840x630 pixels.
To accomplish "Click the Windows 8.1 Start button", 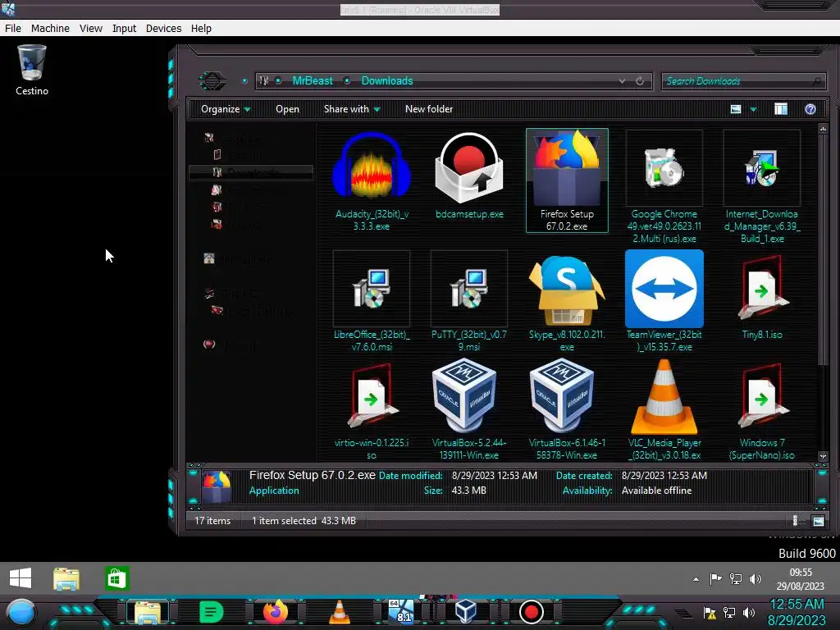I will (21, 578).
